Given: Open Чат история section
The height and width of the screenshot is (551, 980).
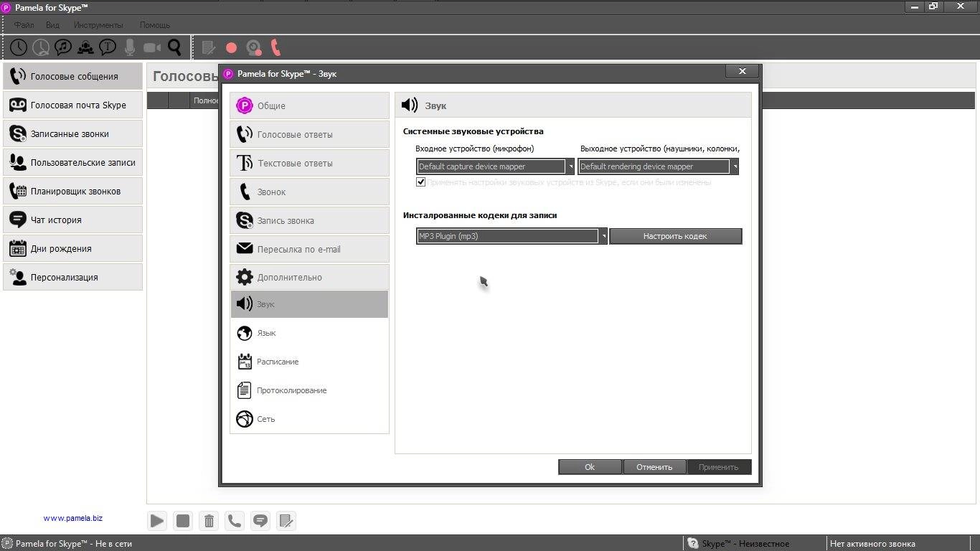Looking at the screenshot, I should coord(72,220).
